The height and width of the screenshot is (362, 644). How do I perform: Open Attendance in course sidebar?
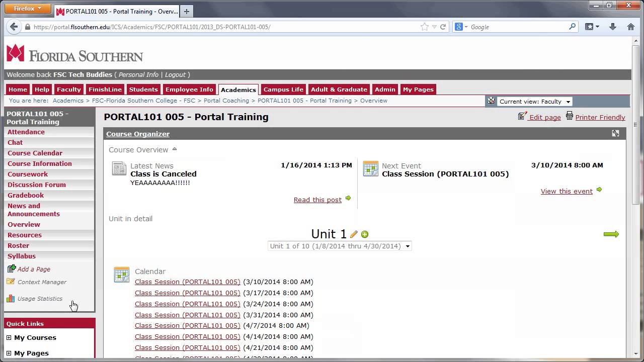point(26,132)
